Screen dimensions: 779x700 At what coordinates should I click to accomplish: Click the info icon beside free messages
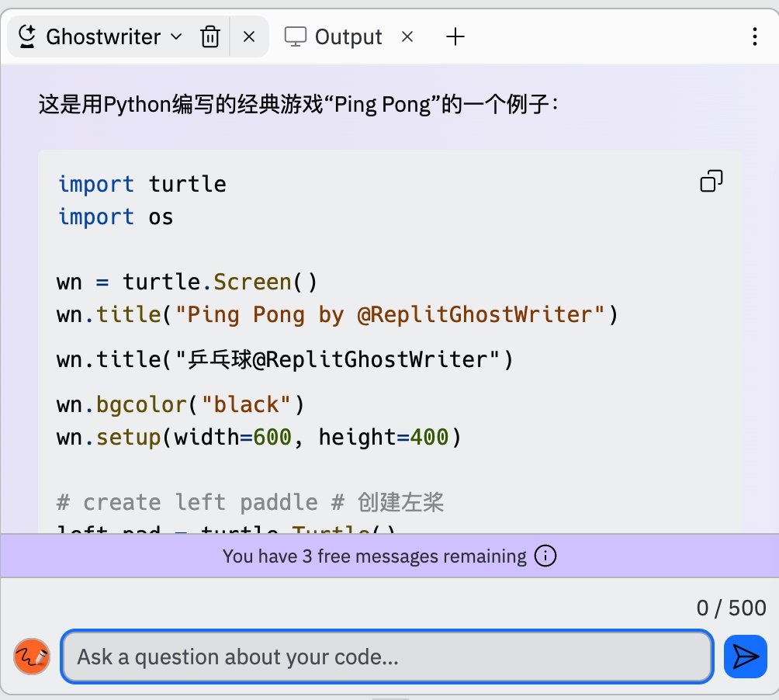pos(545,556)
